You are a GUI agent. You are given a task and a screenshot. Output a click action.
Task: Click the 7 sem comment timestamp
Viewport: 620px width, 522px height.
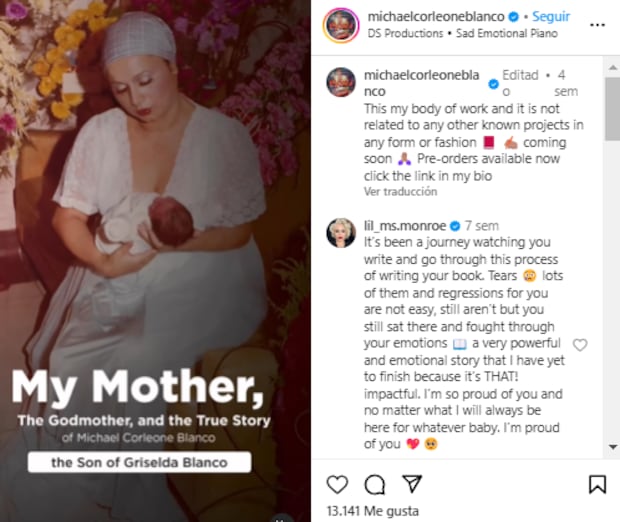(481, 226)
